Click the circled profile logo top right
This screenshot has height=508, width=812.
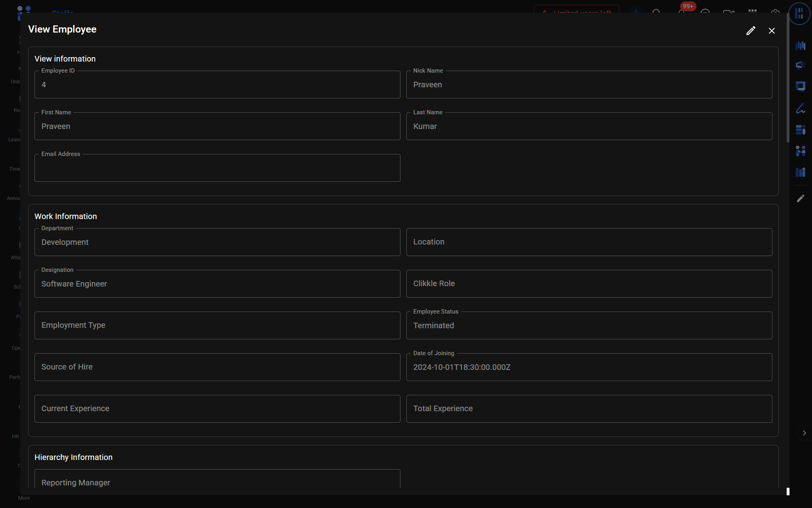(799, 14)
